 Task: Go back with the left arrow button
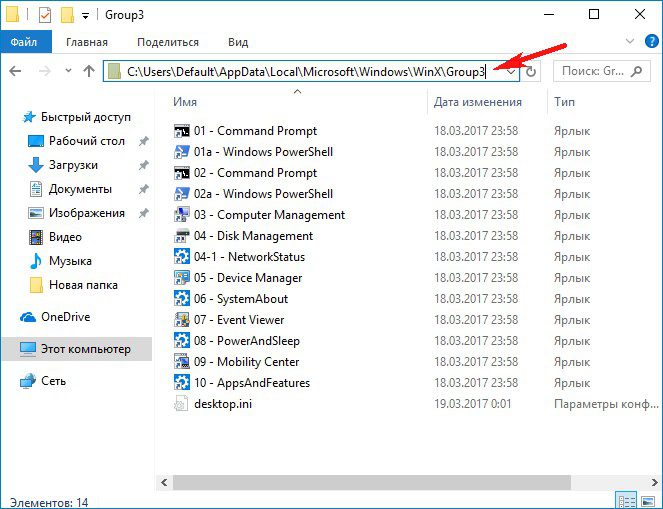[15, 71]
